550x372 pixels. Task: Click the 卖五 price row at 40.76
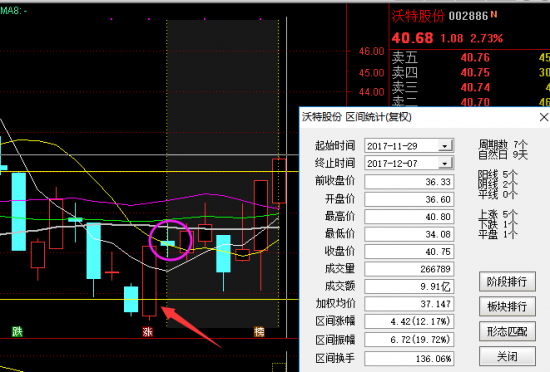click(x=470, y=58)
